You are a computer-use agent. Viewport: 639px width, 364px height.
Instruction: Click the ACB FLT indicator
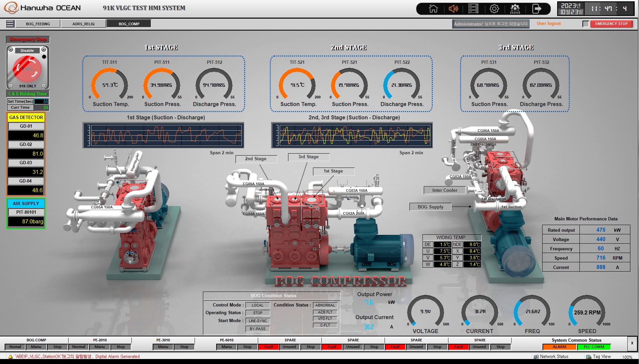(325, 312)
